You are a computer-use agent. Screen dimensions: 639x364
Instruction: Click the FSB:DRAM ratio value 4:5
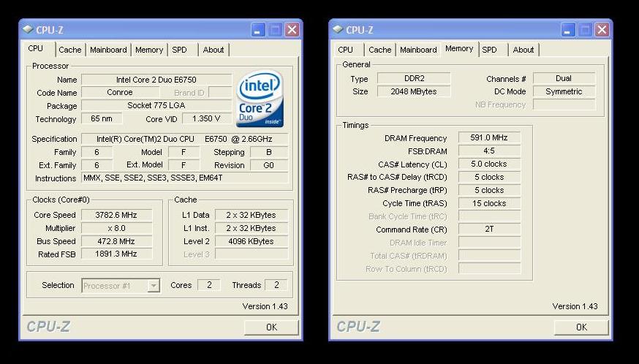pos(489,151)
